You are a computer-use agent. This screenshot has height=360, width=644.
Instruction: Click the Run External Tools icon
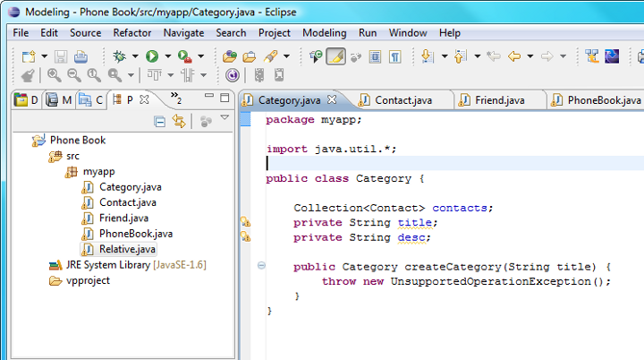tap(185, 56)
